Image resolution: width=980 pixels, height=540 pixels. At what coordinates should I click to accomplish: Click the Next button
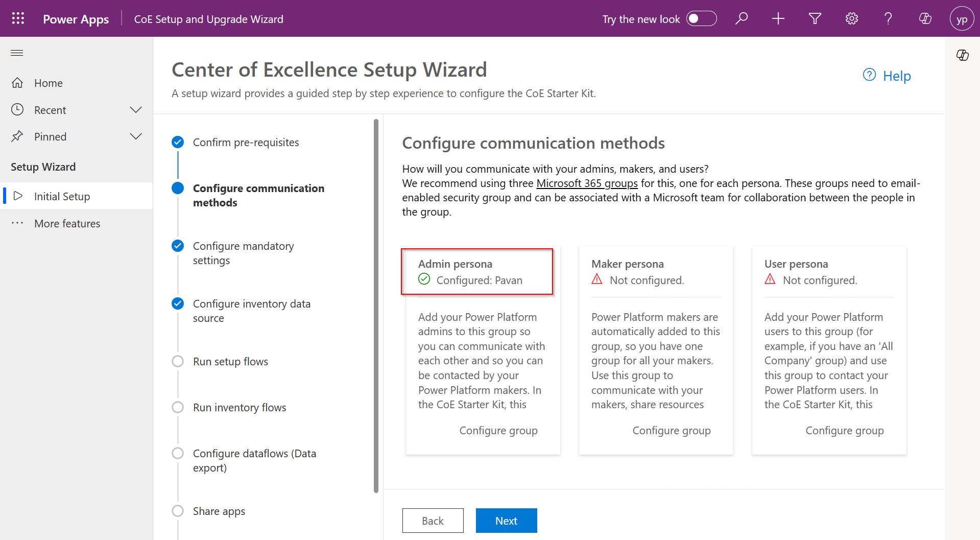click(x=506, y=520)
